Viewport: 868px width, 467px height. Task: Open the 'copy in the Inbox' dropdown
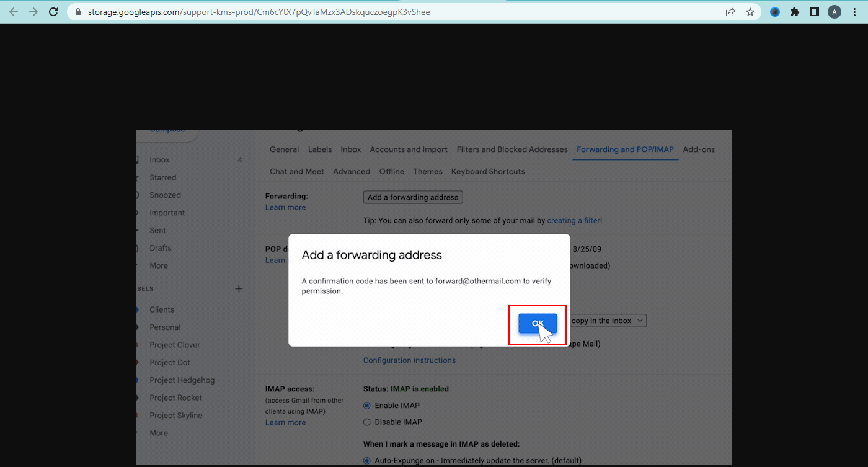pos(608,321)
